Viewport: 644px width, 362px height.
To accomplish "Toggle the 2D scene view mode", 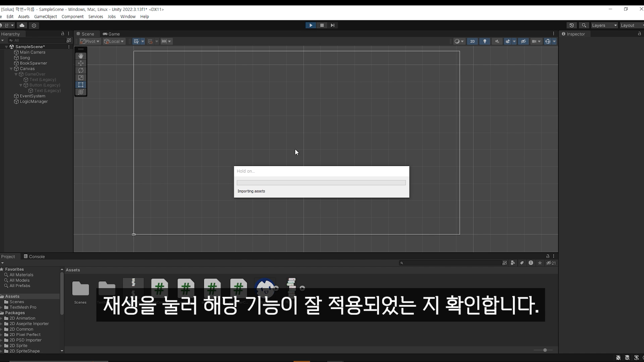I will pos(472,42).
